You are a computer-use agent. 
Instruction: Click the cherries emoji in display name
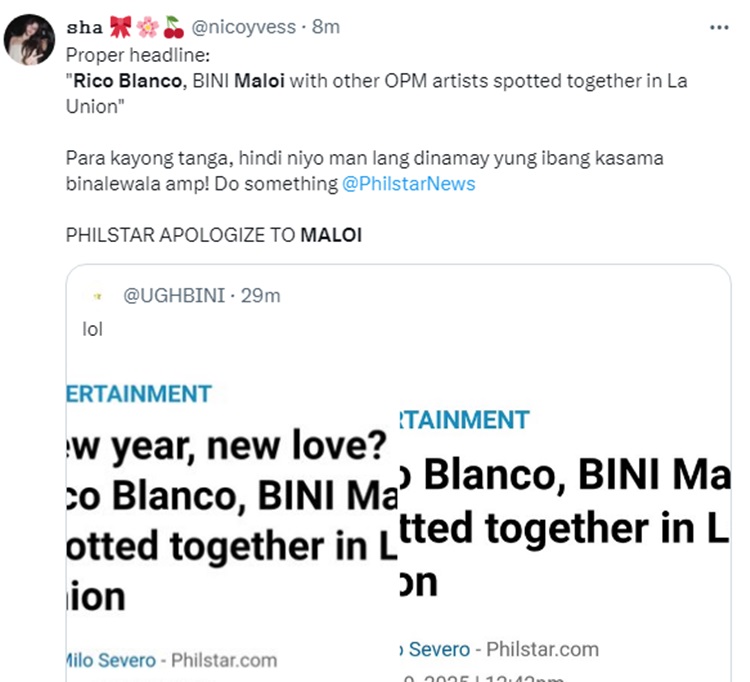(174, 28)
